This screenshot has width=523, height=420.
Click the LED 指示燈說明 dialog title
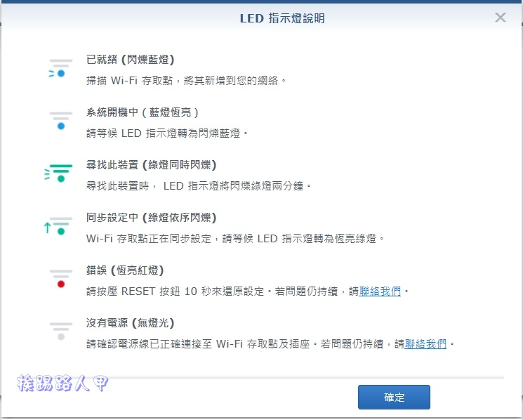pos(282,18)
